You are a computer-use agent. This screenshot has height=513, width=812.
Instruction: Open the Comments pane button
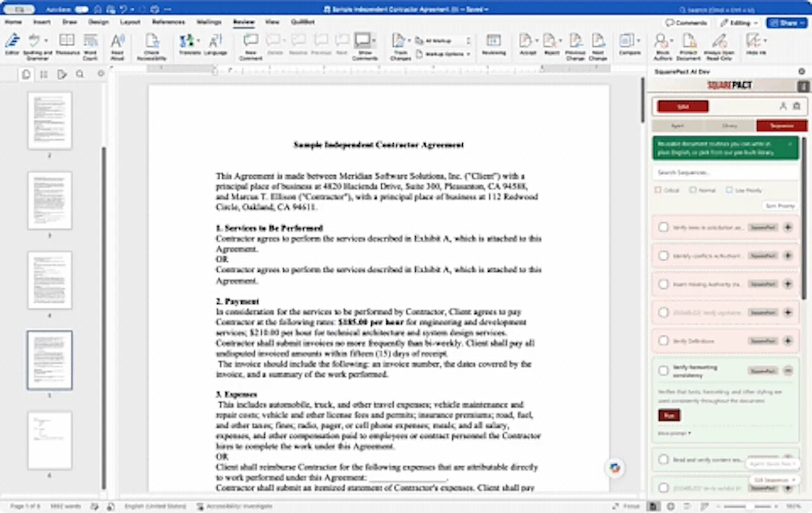coord(686,23)
